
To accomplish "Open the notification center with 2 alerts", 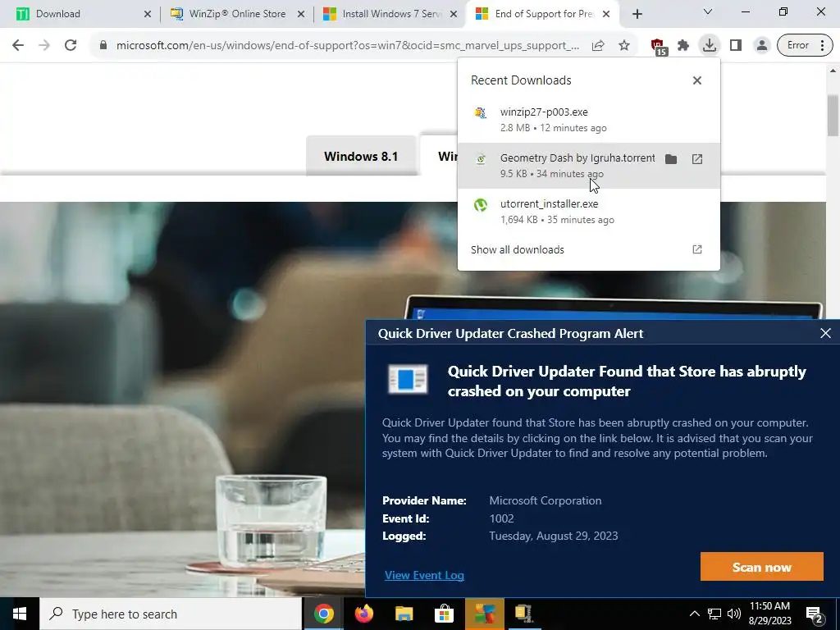I will click(815, 614).
